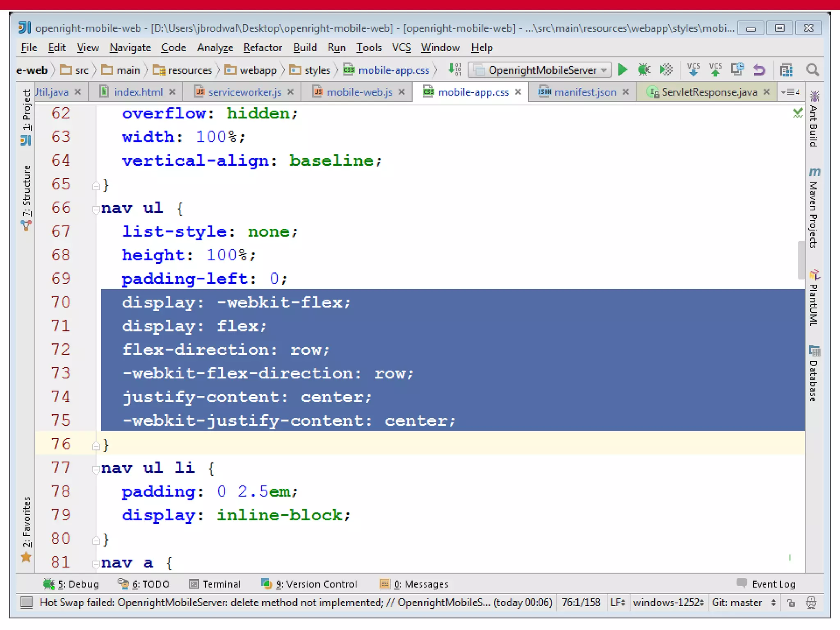
Task: Click the revert changes arrow icon
Action: [x=759, y=70]
